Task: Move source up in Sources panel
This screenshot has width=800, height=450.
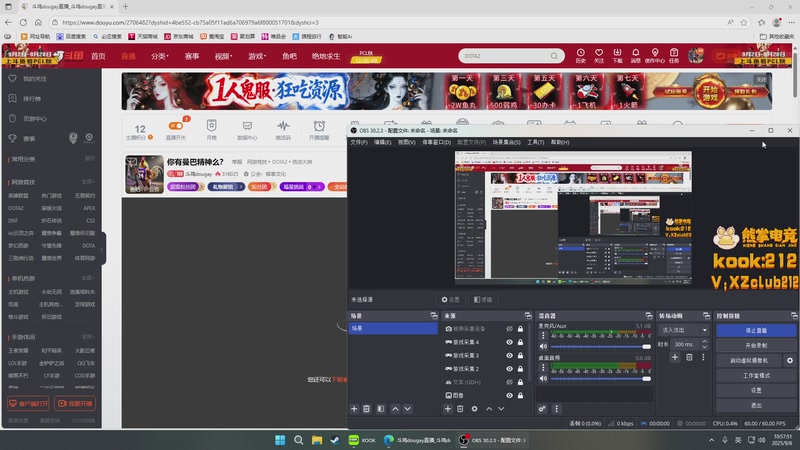Action: (x=489, y=409)
